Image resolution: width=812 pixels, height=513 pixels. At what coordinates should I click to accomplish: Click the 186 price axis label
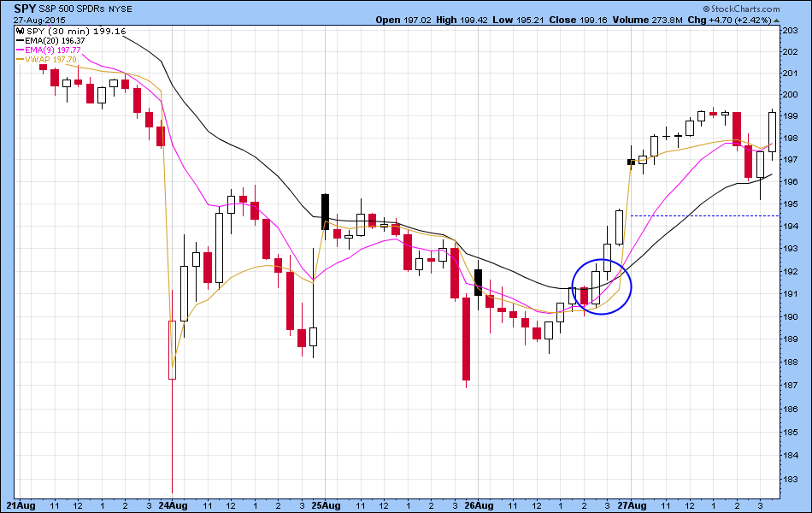[790, 409]
